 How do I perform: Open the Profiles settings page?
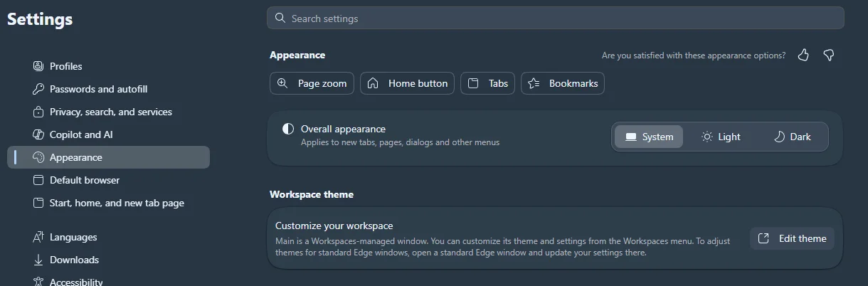point(108,66)
